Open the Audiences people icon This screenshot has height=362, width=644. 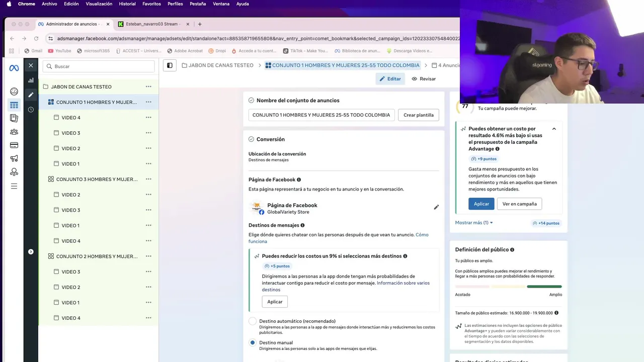pyautogui.click(x=14, y=132)
